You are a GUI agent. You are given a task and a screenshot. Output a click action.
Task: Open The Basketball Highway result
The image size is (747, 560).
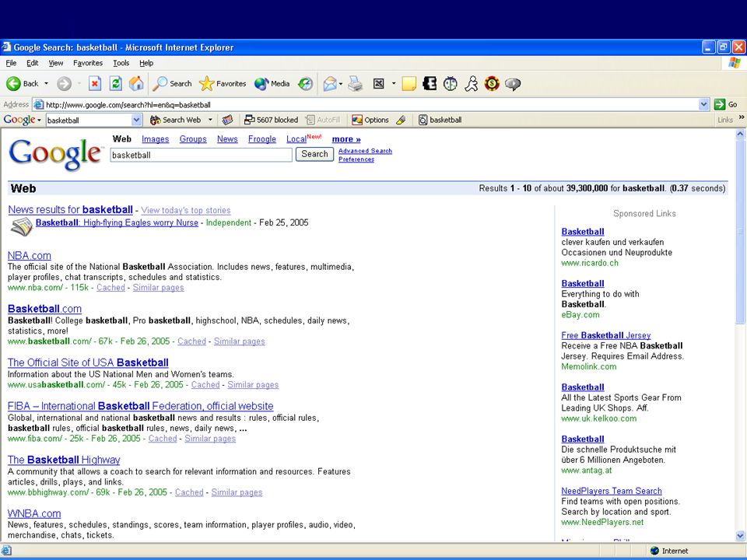pos(64,460)
